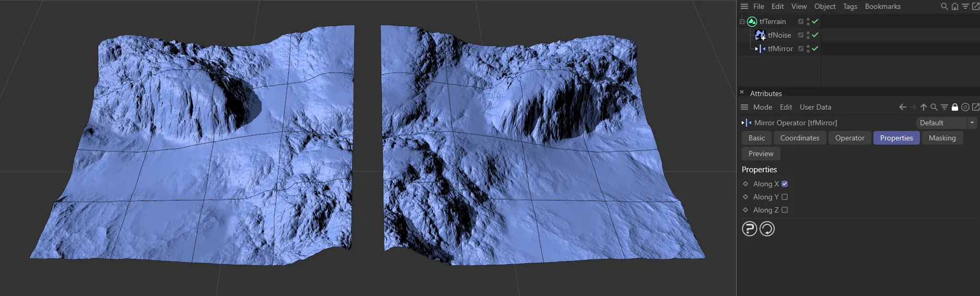This screenshot has height=296, width=980.
Task: Enable the Along Z checkbox
Action: 785,210
